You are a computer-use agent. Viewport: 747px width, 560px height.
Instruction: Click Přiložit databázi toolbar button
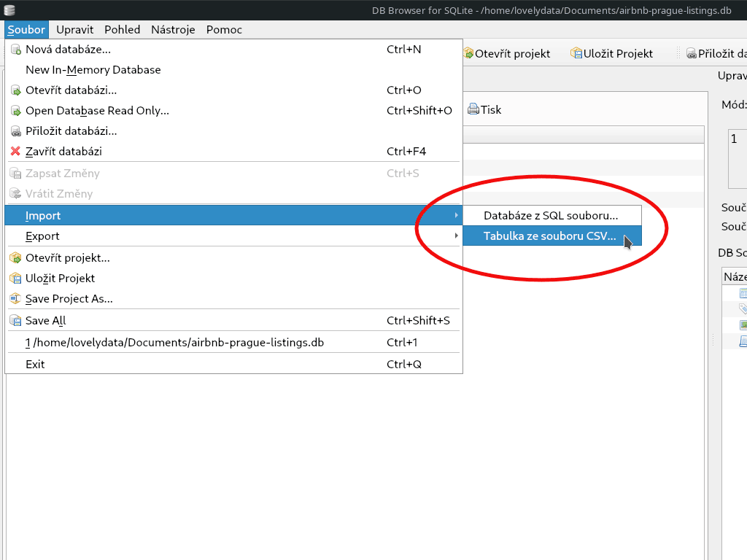point(716,54)
